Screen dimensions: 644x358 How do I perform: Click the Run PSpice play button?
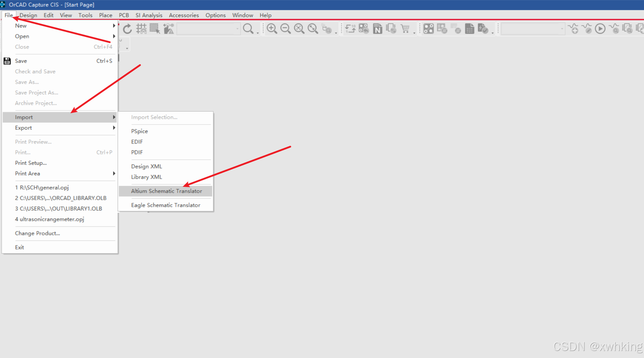coord(600,28)
